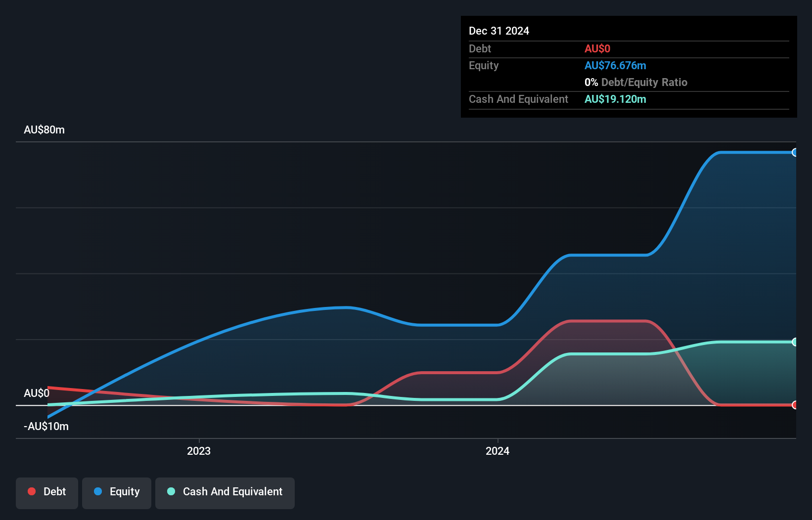Screen dimensions: 812x520
Task: Toggle the Debt series visibility
Action: pyautogui.click(x=46, y=492)
